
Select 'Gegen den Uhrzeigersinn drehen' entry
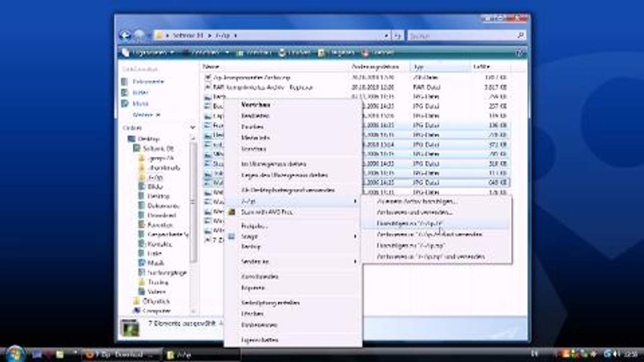pos(292,175)
